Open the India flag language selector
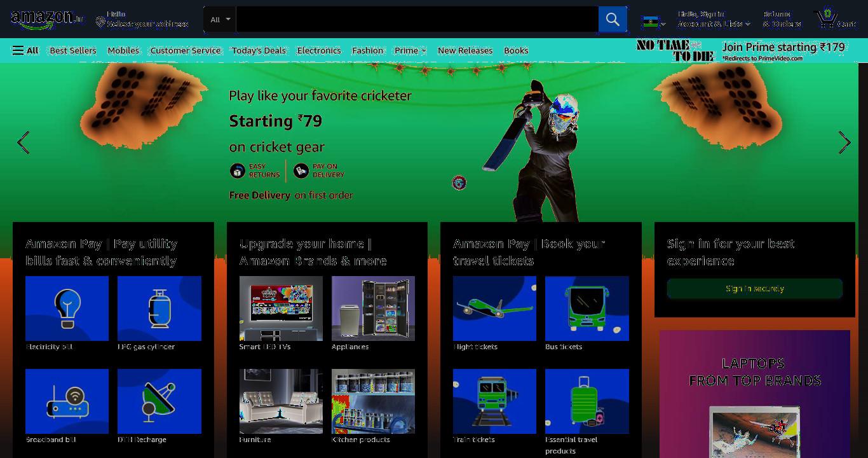Viewport: 868px width, 458px height. pos(653,23)
